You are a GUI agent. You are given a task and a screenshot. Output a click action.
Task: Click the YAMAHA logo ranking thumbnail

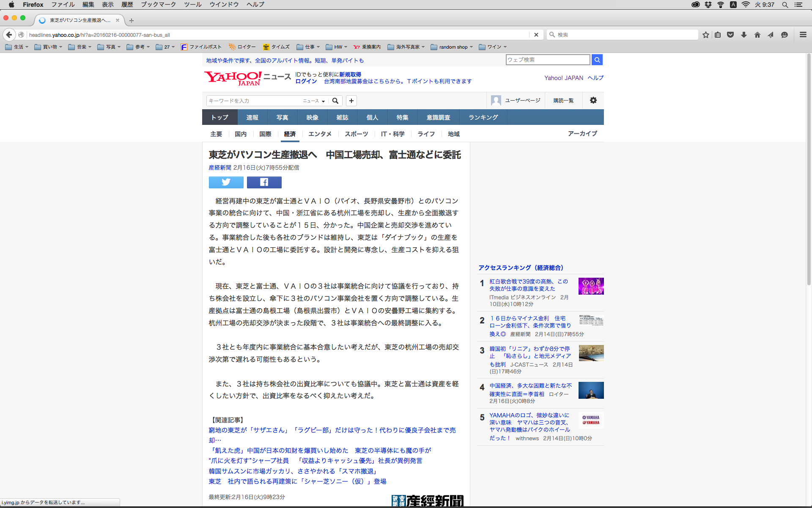pyautogui.click(x=591, y=420)
